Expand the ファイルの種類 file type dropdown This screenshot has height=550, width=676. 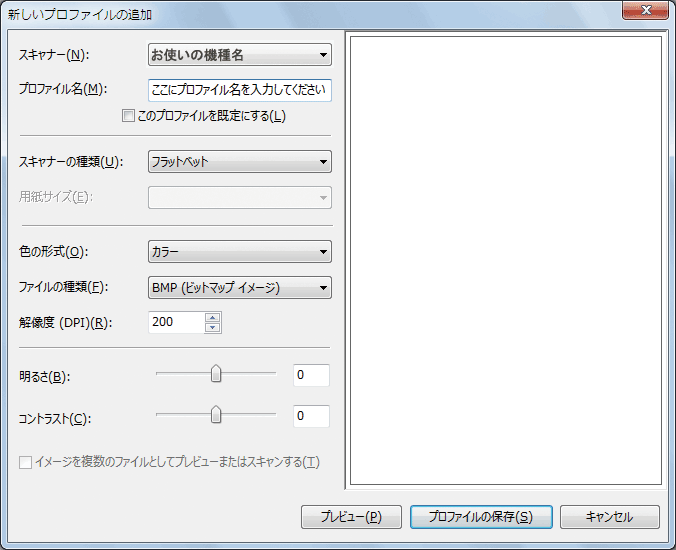tap(239, 288)
